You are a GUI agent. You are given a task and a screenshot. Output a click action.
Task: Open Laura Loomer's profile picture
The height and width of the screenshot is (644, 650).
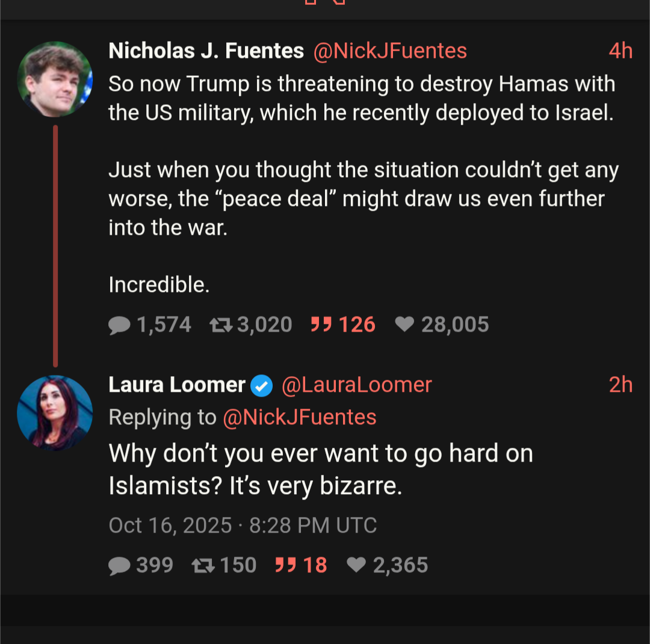click(55, 413)
